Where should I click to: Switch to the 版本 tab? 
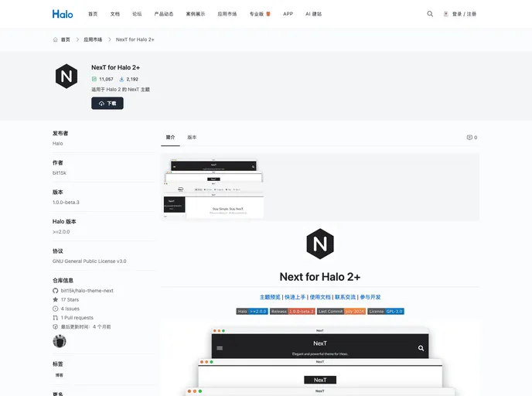192,137
